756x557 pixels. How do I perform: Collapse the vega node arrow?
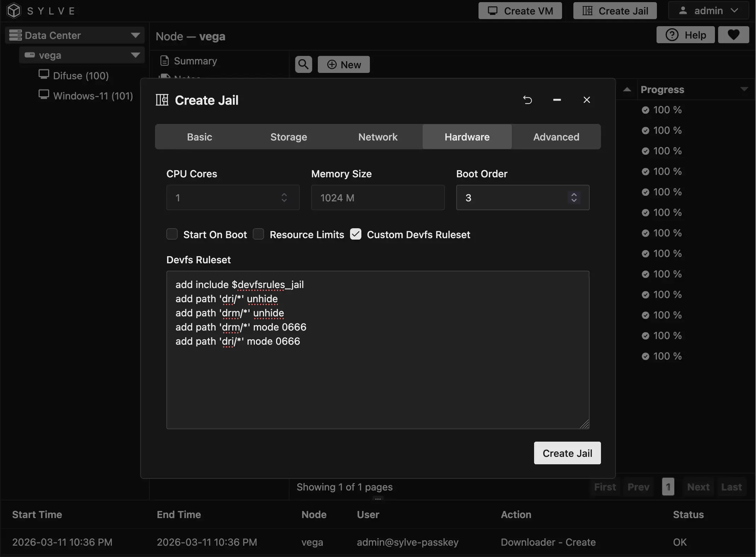tap(135, 55)
